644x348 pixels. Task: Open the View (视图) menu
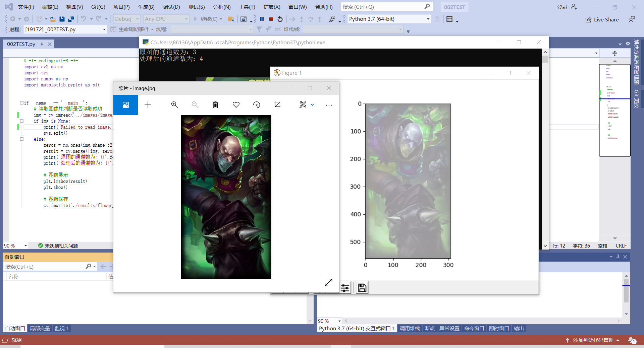[x=74, y=7]
